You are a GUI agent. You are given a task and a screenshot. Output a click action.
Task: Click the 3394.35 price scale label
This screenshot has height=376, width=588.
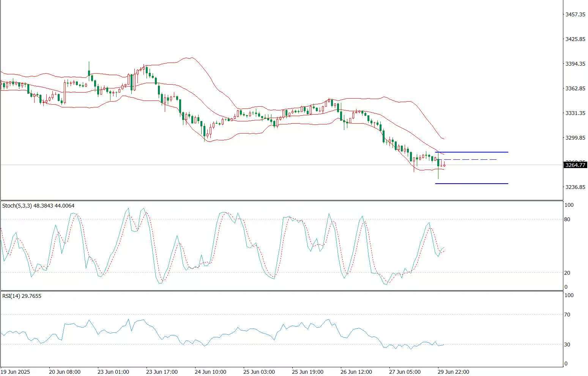pyautogui.click(x=575, y=64)
